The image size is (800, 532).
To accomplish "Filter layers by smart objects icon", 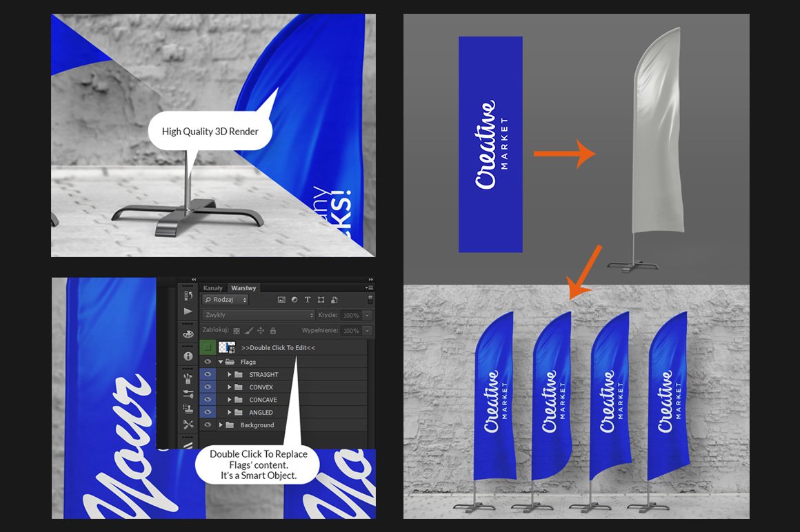I will pyautogui.click(x=334, y=300).
